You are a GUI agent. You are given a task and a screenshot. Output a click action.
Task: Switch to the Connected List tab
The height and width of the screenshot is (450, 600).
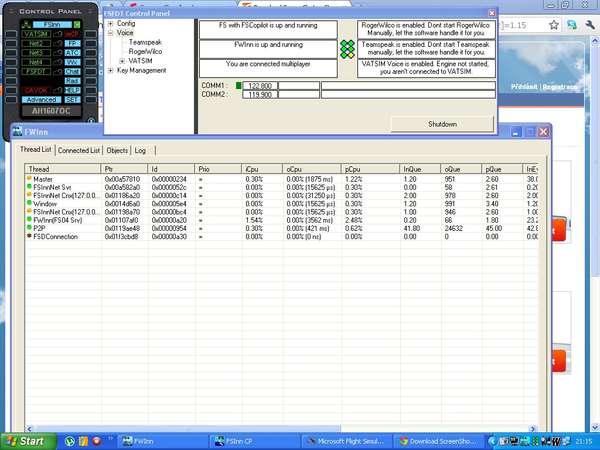click(x=79, y=150)
